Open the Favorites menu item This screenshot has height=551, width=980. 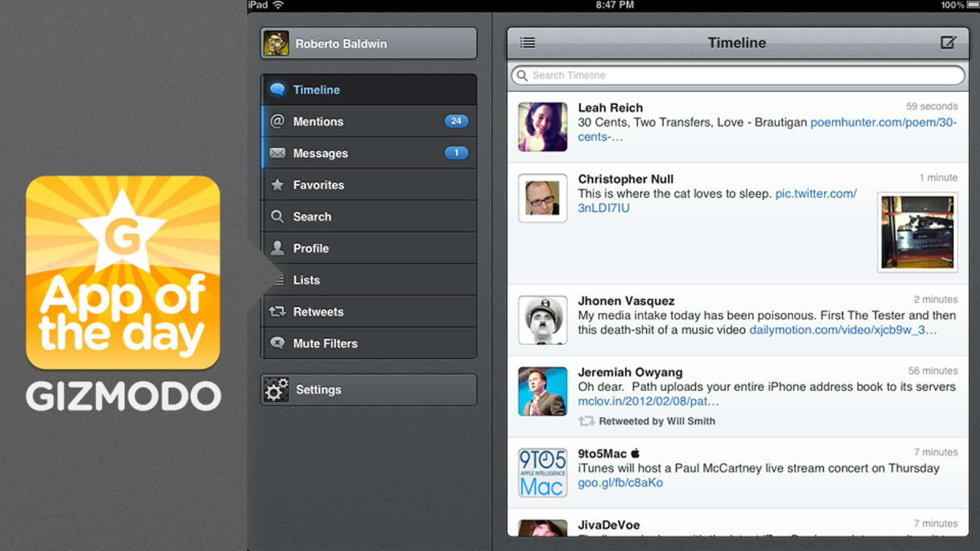click(369, 185)
